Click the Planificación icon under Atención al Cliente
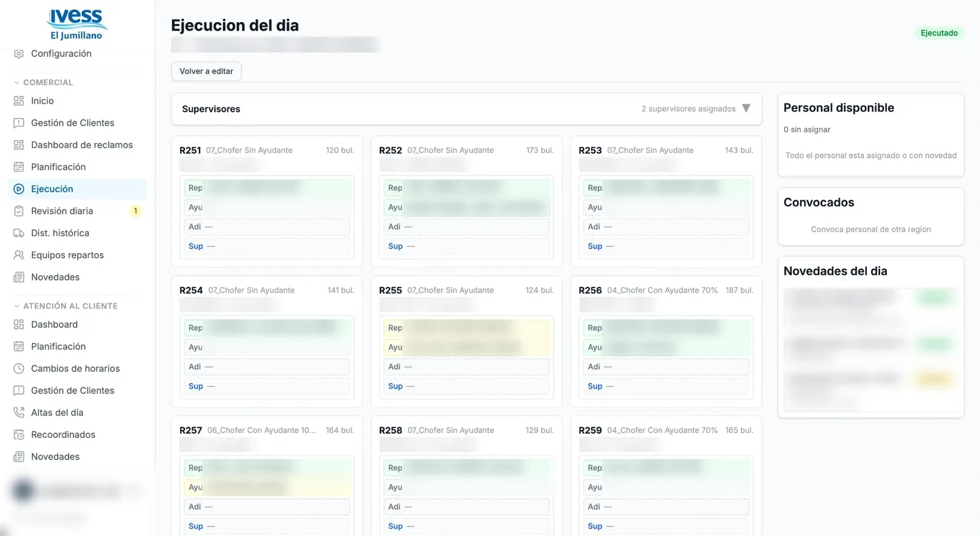 (19, 347)
